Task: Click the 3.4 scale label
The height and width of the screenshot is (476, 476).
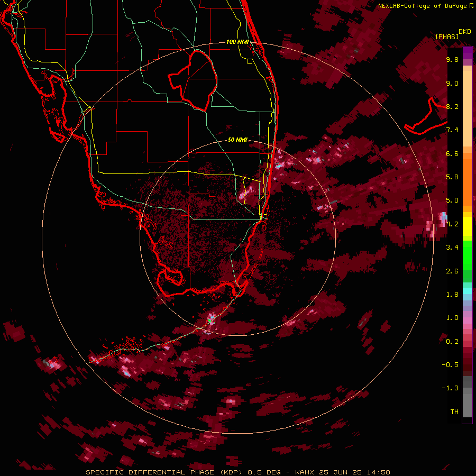Action: click(452, 248)
